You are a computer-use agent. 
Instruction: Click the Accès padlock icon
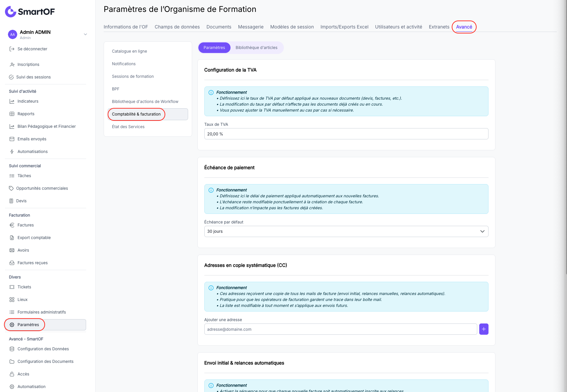click(12, 374)
